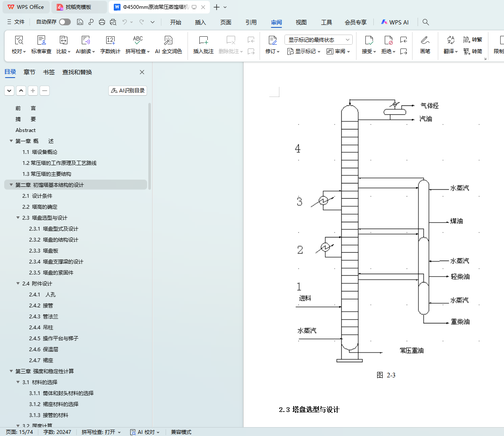This screenshot has height=436, width=504.
Task: Close the navigation side panel
Action: (x=142, y=72)
